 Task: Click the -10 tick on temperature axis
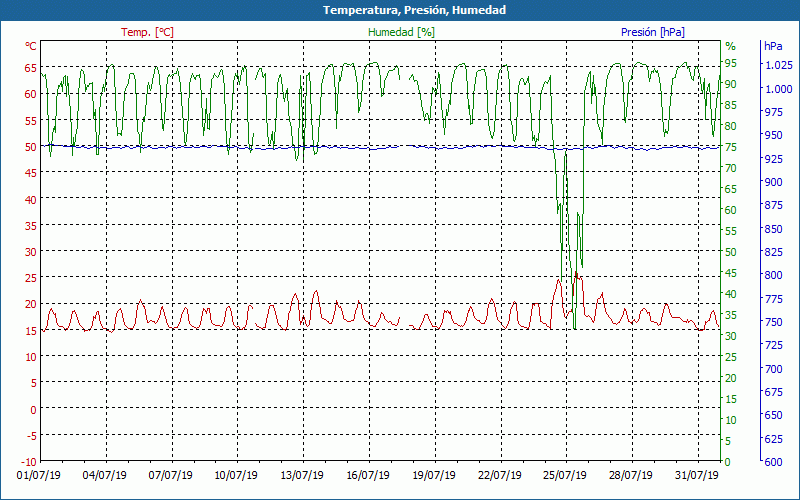[x=29, y=462]
